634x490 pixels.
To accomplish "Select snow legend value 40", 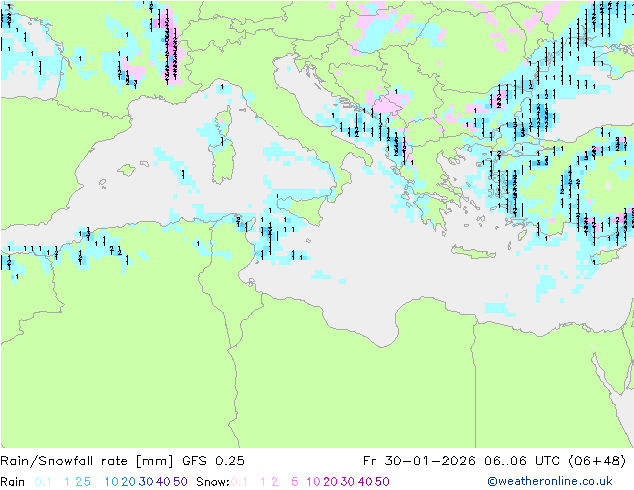I will [365, 482].
